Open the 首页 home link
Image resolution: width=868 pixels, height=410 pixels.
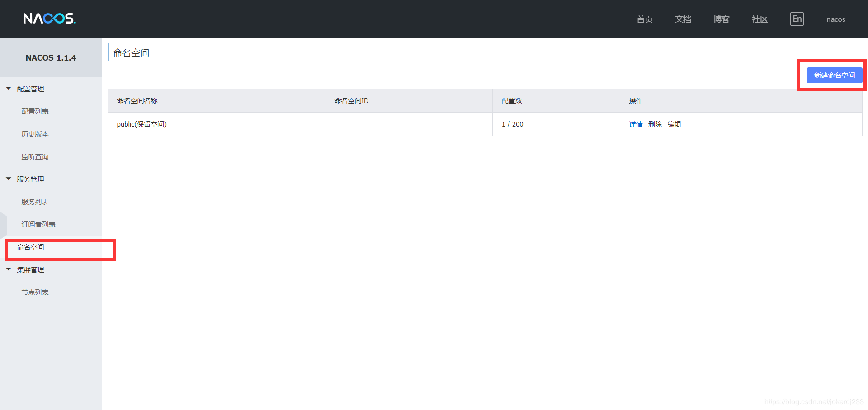(644, 19)
